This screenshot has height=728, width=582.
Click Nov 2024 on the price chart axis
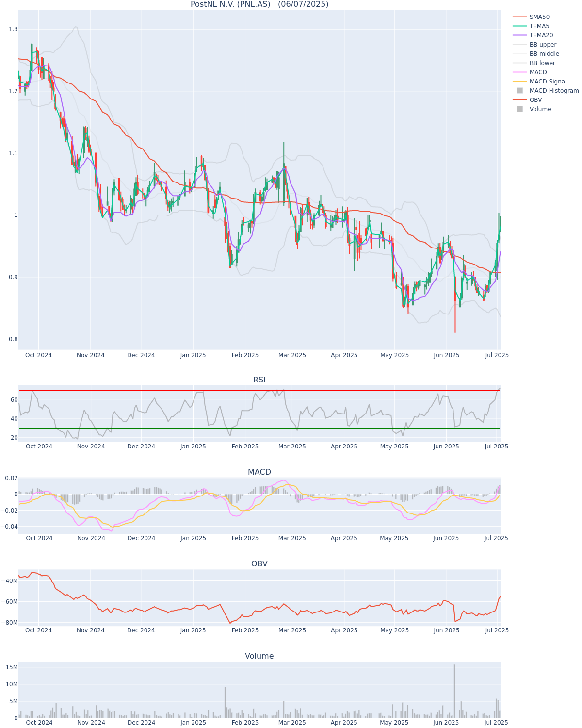pyautogui.click(x=91, y=355)
